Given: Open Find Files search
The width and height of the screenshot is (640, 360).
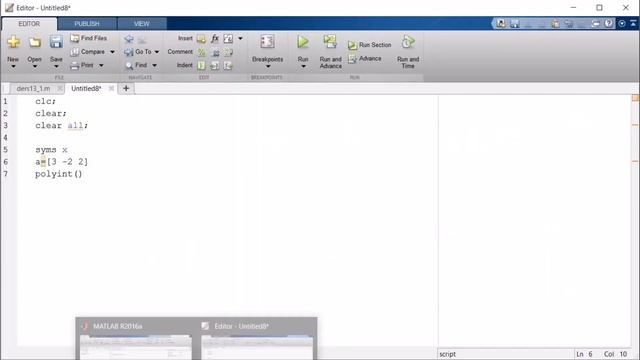Looking at the screenshot, I should [x=89, y=38].
